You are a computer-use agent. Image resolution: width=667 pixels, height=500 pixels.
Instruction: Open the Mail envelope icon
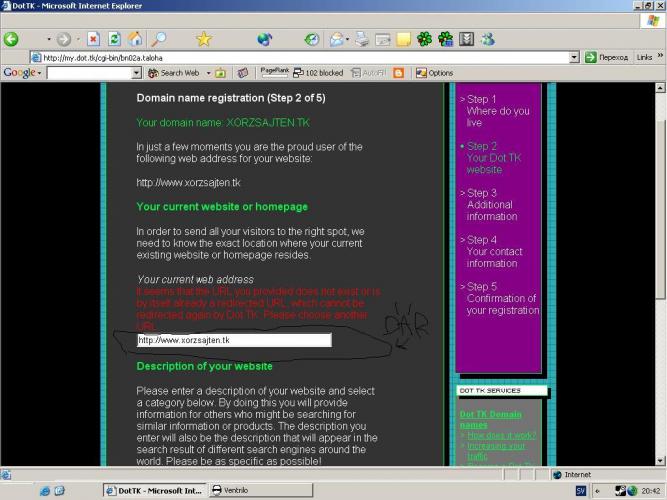pyautogui.click(x=337, y=40)
